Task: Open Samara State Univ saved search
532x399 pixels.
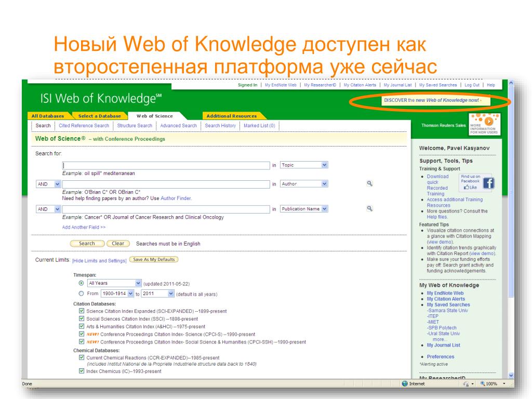Action: (x=447, y=311)
